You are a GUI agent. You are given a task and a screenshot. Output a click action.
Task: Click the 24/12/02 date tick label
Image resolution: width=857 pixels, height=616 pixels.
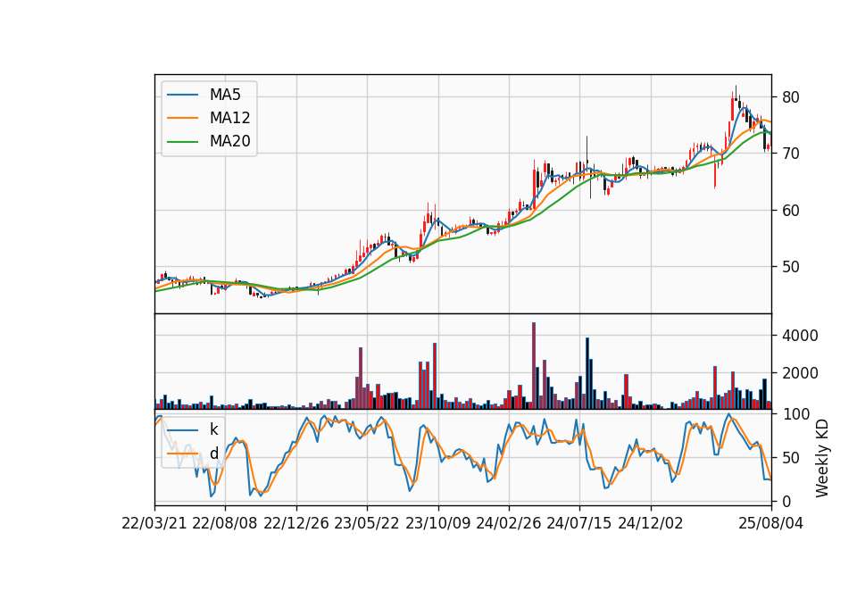(651, 523)
